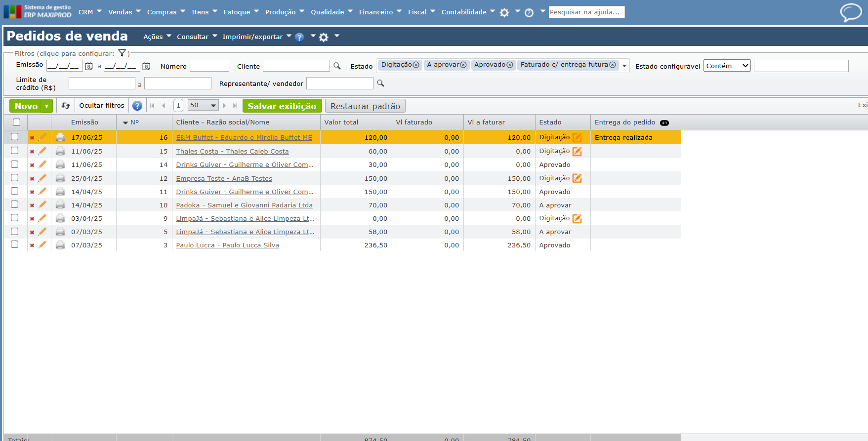Screen dimensions: 868x441
Task: Open the Vendas menu
Action: coord(124,12)
